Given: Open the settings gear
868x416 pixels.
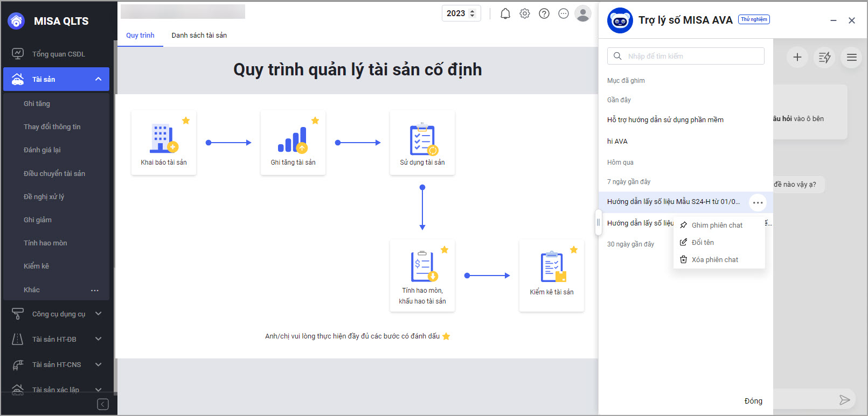Looking at the screenshot, I should [525, 13].
